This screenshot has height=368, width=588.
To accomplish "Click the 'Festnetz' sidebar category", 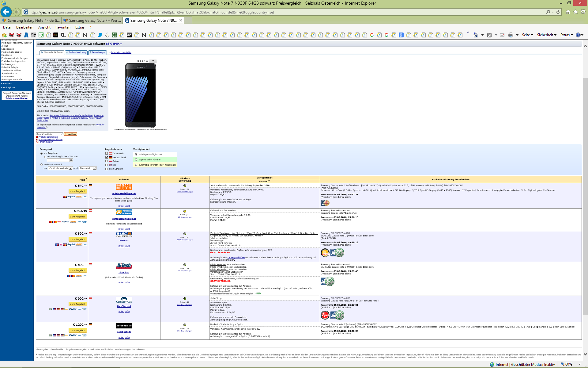I will (x=8, y=84).
